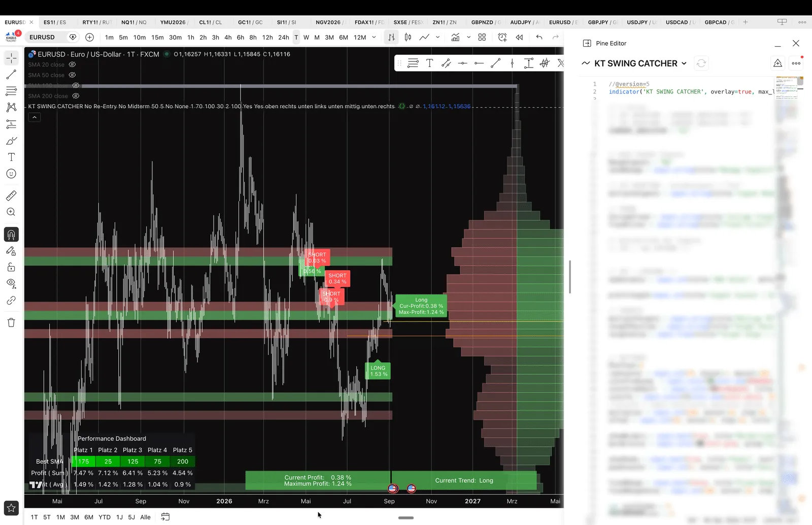Select the YTD date range

coord(105,517)
